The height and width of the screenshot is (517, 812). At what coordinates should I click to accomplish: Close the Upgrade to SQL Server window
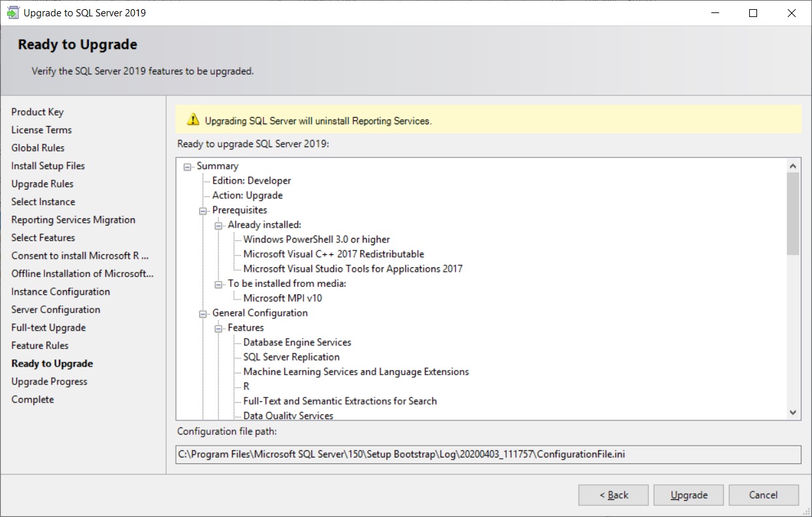coord(792,13)
